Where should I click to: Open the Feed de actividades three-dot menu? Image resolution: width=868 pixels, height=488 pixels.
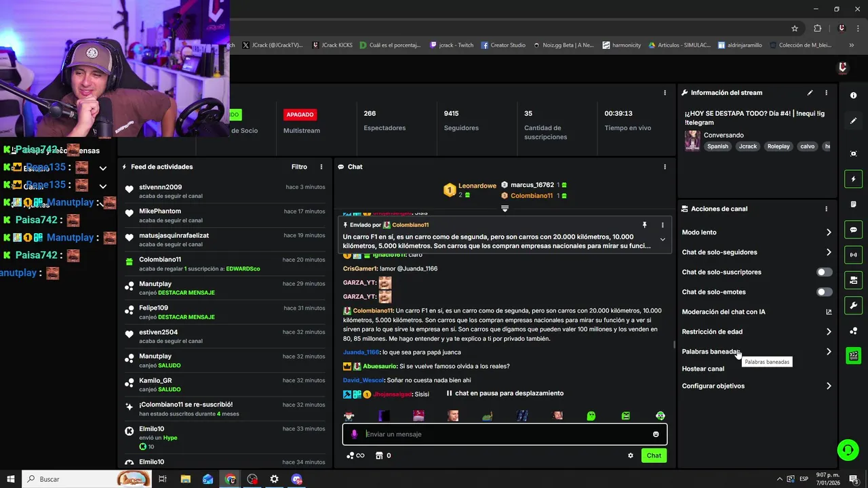[x=321, y=167]
